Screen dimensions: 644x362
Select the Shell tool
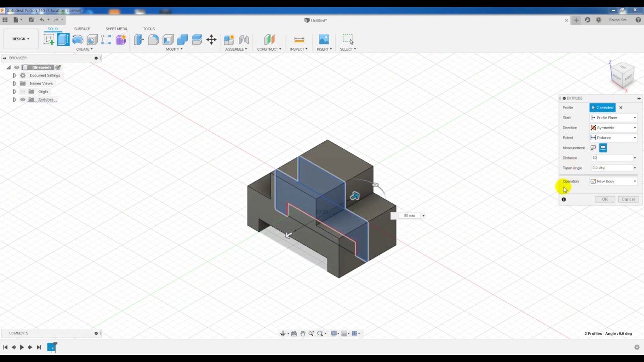coord(168,40)
